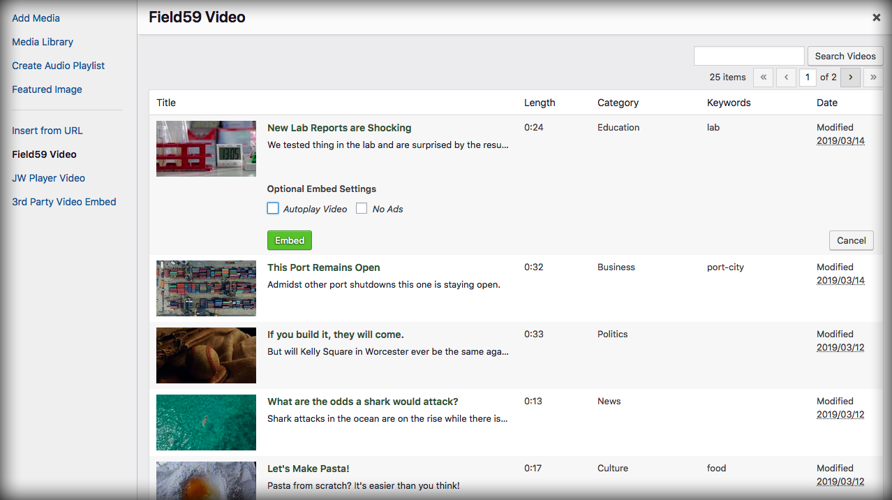Open 'New Lab Reports are Shocking' title
Image resolution: width=892 pixels, height=500 pixels.
339,128
